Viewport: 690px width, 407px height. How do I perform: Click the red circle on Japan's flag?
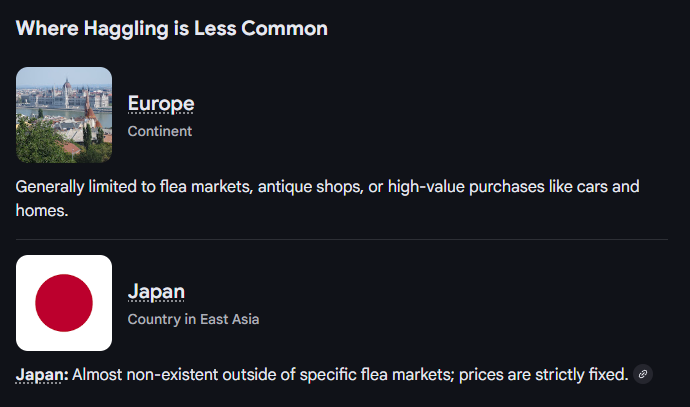tap(64, 303)
